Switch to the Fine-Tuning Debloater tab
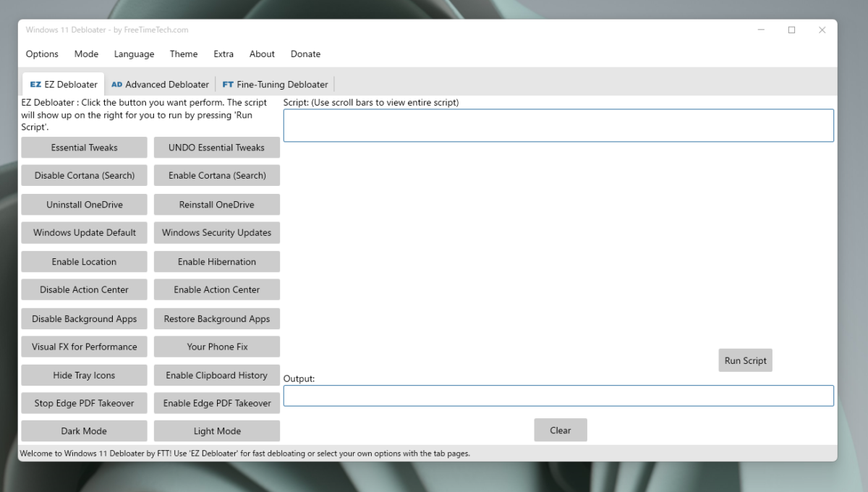The image size is (868, 492). tap(275, 84)
